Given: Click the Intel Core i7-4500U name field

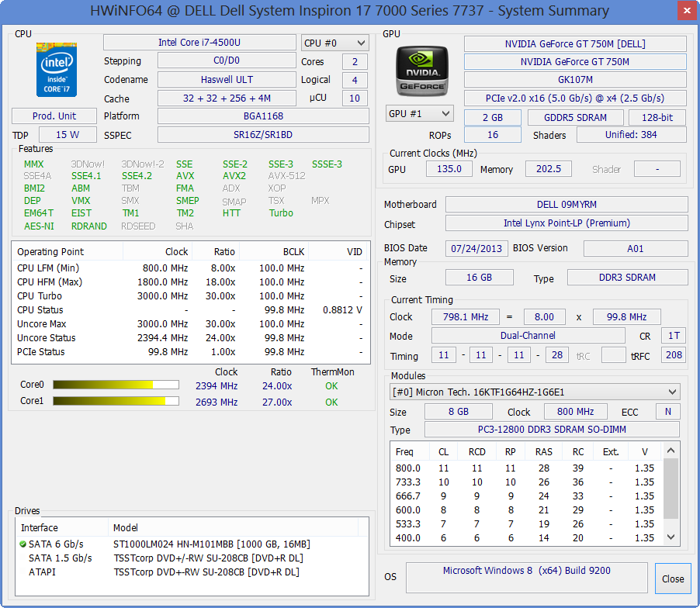Looking at the screenshot, I should click(x=199, y=43).
